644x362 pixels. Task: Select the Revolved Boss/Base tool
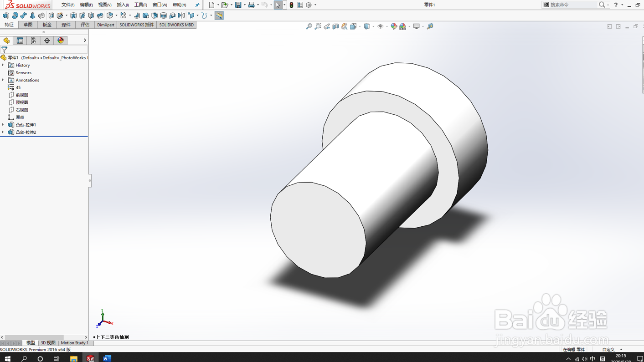pos(14,15)
